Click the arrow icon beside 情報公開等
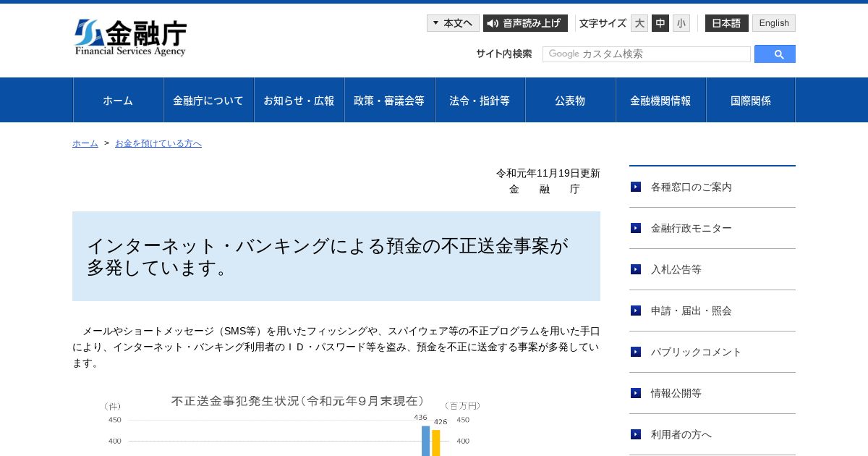The height and width of the screenshot is (456, 868). point(636,393)
